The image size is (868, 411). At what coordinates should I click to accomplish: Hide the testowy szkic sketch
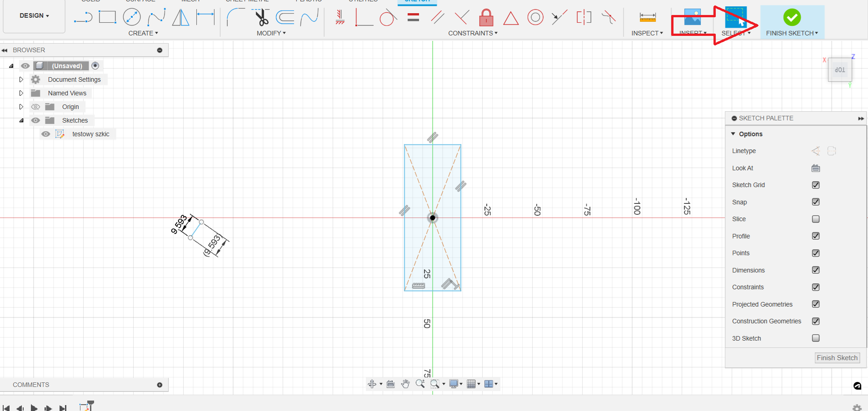[46, 134]
